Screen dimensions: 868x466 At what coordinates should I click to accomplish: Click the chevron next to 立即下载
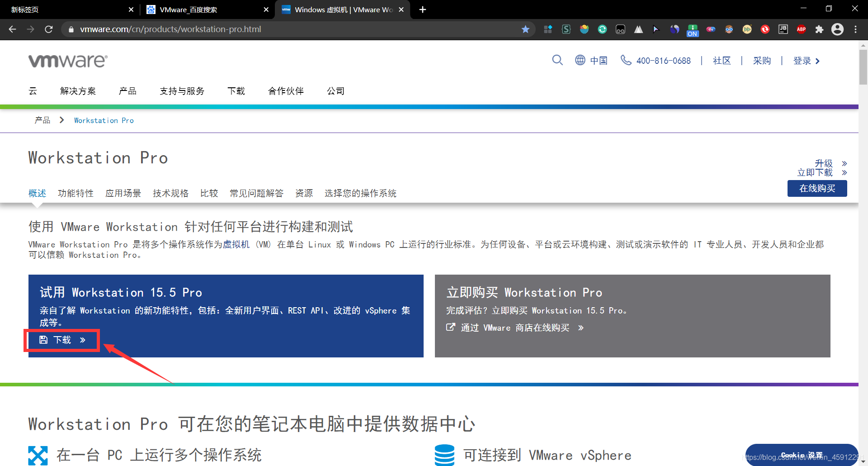click(844, 172)
